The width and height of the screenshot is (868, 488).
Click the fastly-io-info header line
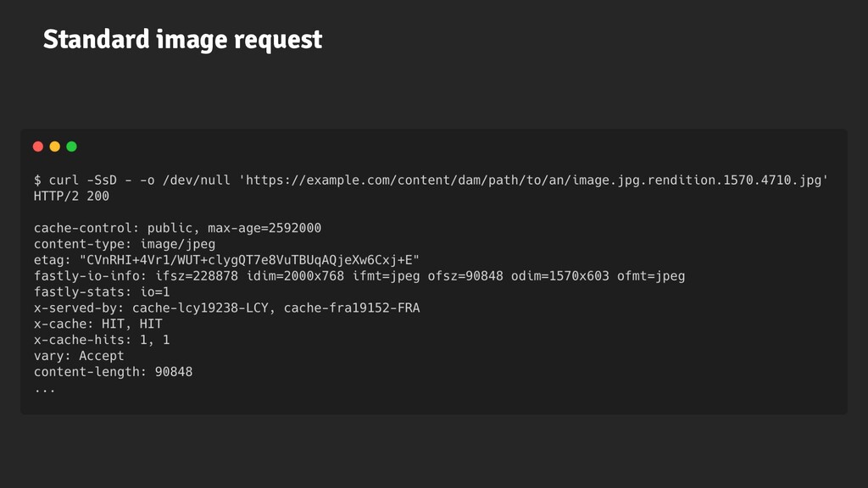pyautogui.click(x=359, y=276)
